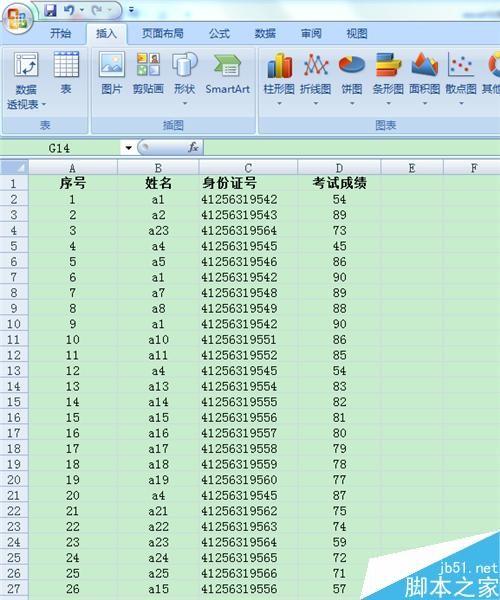The width and height of the screenshot is (500, 600).
Task: Insert a 折线图 line chart
Action: tap(316, 73)
